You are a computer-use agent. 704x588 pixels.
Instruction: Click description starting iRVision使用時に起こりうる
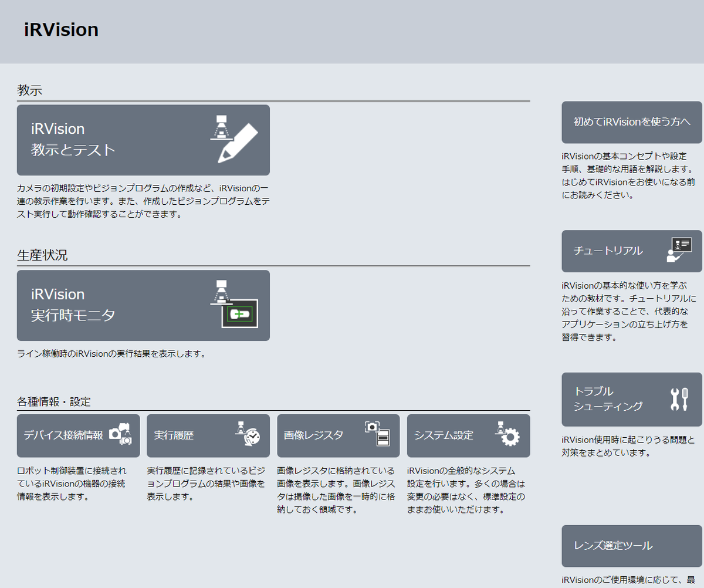[x=628, y=446]
